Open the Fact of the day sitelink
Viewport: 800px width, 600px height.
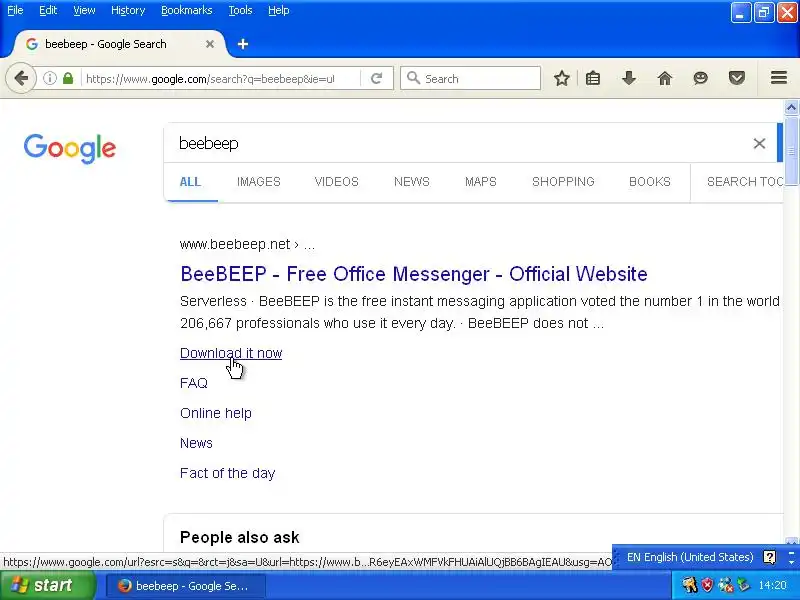pyautogui.click(x=228, y=473)
